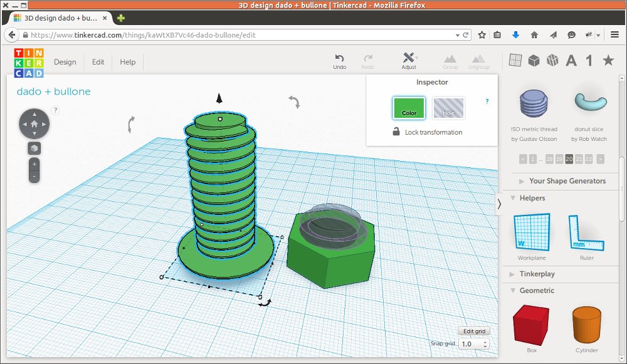Click the browser back button
627x364 pixels.
coord(12,34)
